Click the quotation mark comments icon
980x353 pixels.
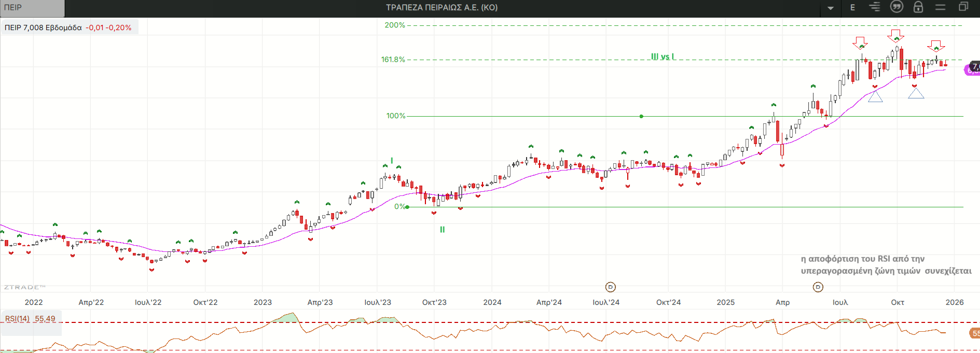click(x=896, y=7)
